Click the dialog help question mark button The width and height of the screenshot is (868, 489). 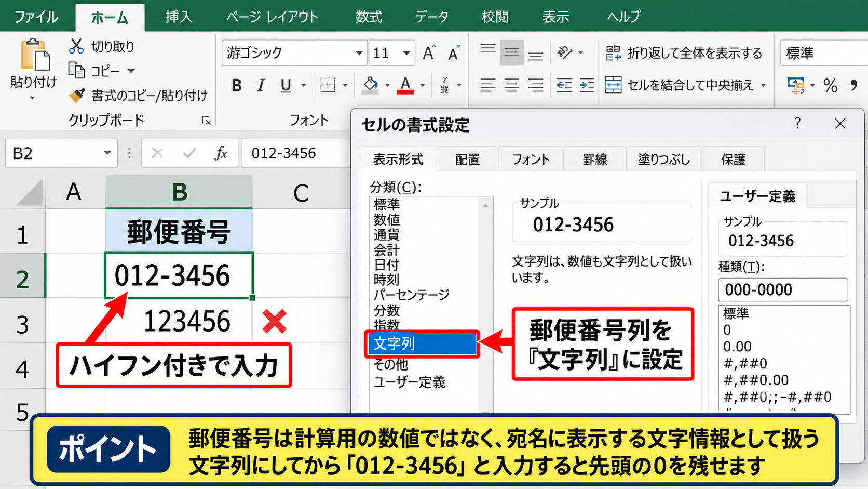point(797,124)
